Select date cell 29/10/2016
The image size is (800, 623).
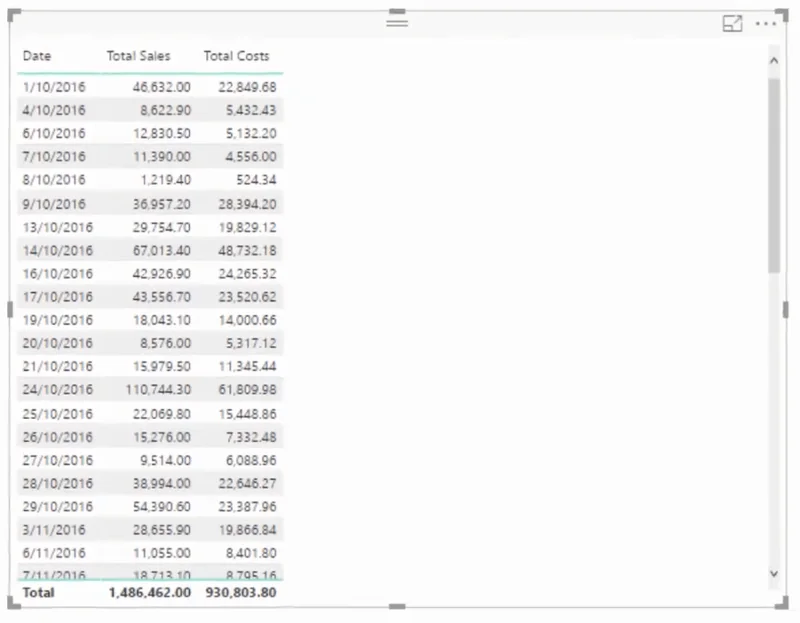[x=58, y=507]
